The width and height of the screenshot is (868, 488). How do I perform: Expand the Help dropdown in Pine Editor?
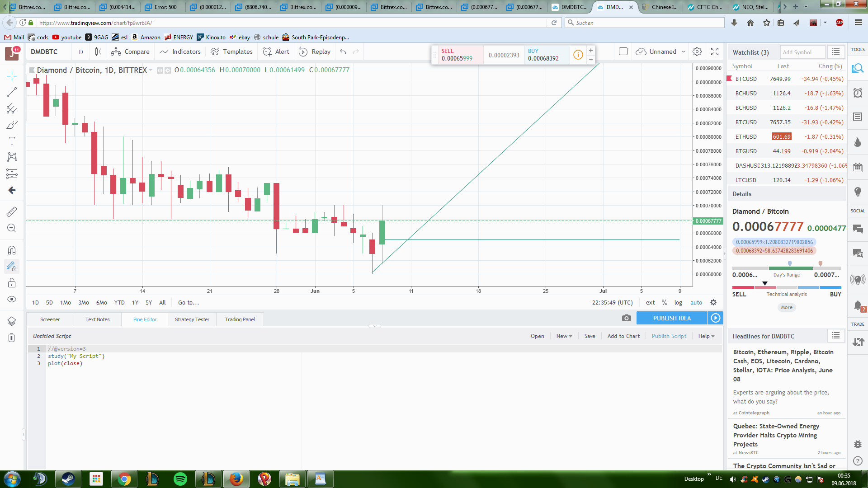coord(706,336)
